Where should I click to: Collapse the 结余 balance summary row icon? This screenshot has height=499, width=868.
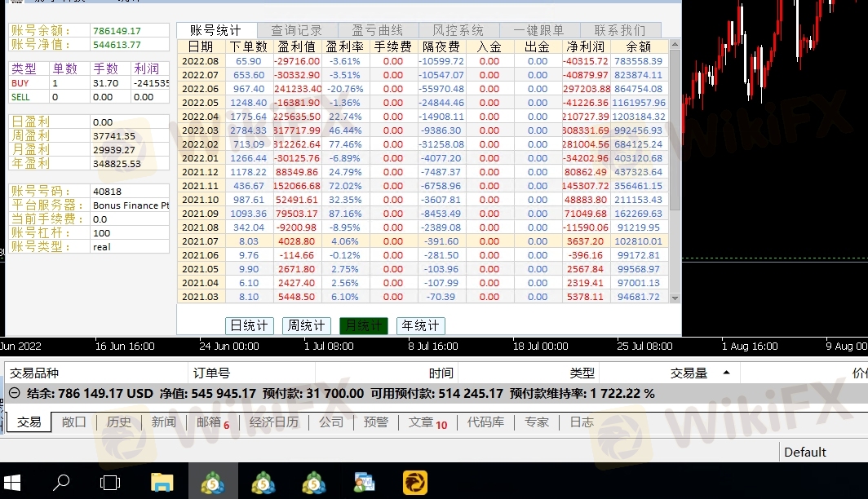point(14,393)
